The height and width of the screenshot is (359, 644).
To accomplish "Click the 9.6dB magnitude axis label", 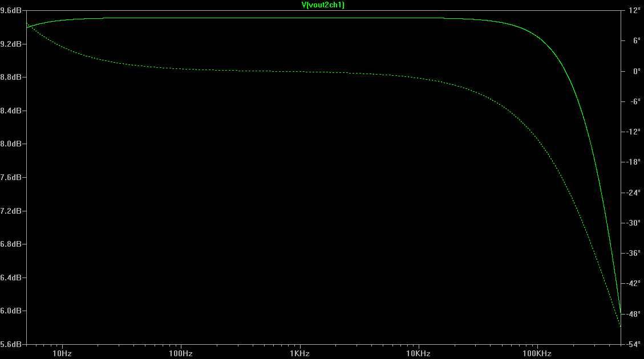I will [x=11, y=10].
